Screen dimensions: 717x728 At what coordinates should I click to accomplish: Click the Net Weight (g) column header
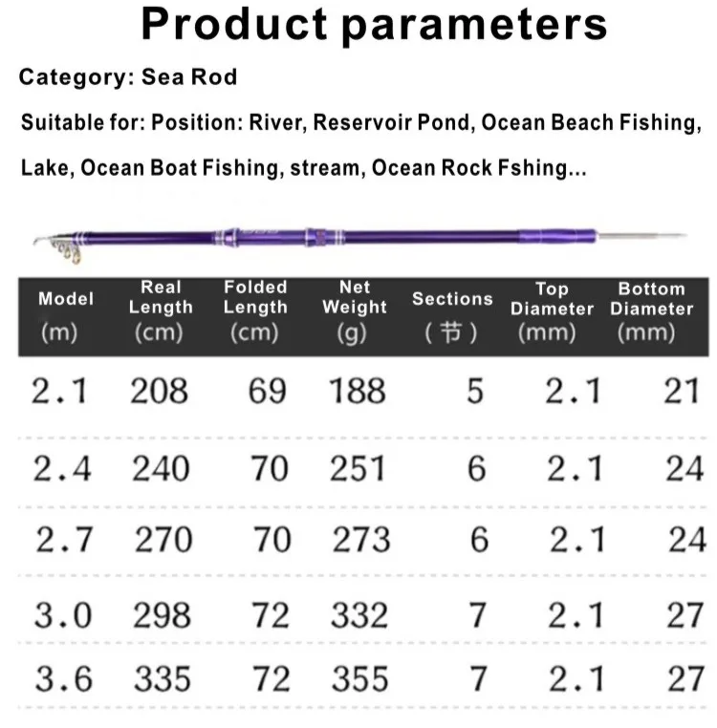pos(355,311)
